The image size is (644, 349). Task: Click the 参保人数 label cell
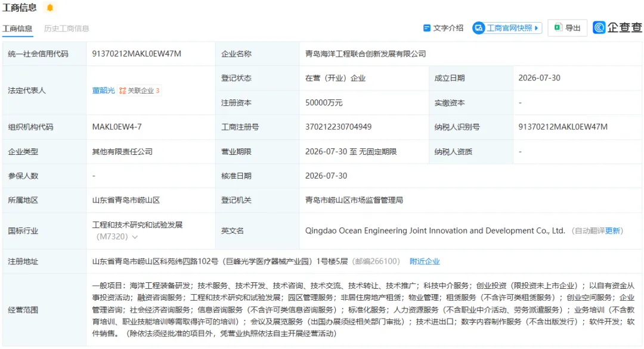(x=44, y=176)
